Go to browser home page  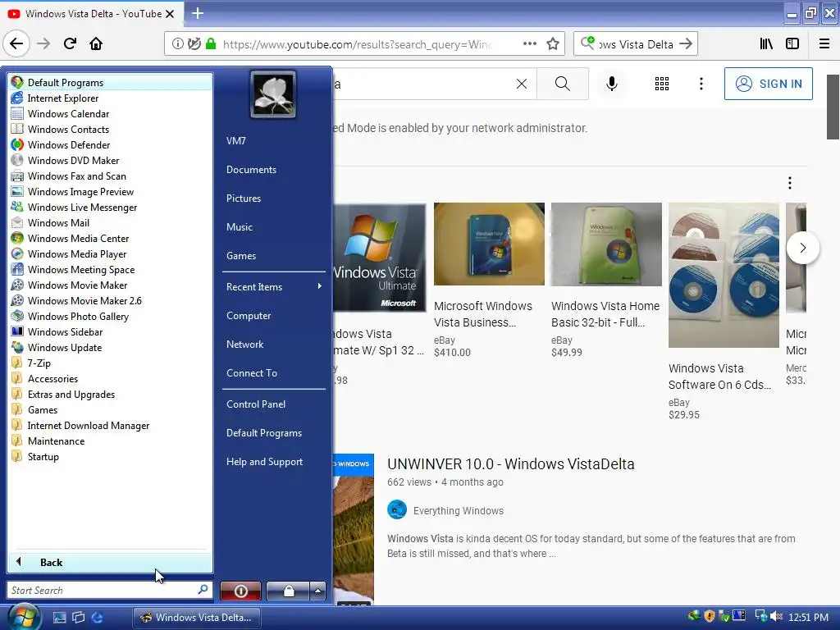pos(96,43)
